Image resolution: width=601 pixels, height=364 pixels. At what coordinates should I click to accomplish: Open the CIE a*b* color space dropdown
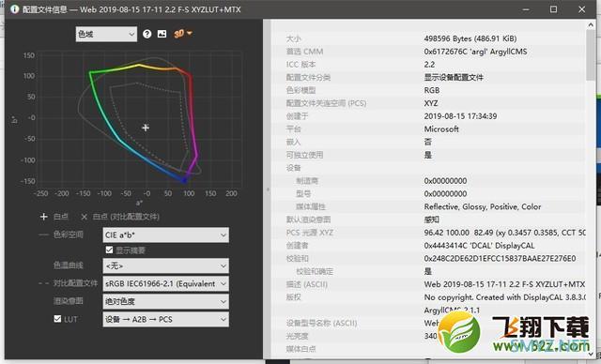[166, 235]
